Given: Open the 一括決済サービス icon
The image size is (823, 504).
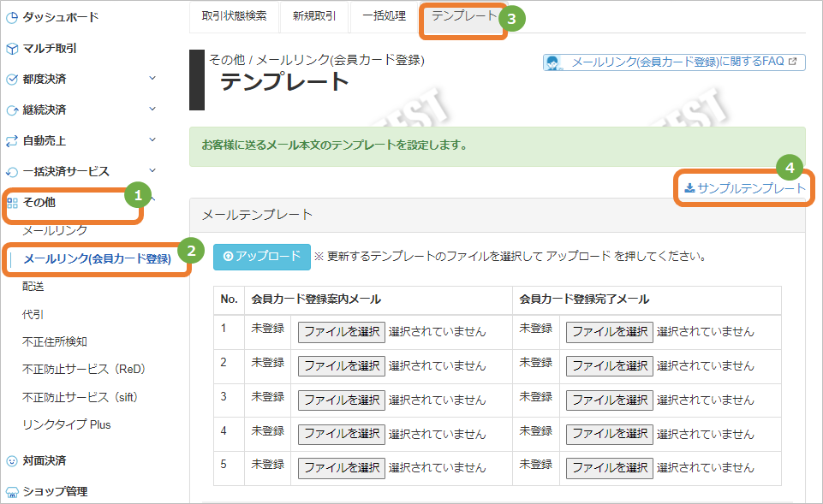Looking at the screenshot, I should tap(12, 170).
